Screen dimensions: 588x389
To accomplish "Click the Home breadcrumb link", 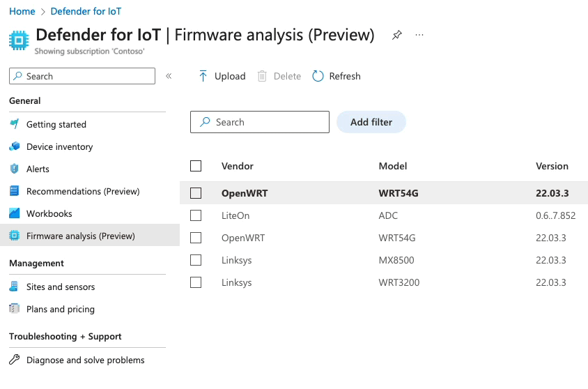I will [22, 11].
